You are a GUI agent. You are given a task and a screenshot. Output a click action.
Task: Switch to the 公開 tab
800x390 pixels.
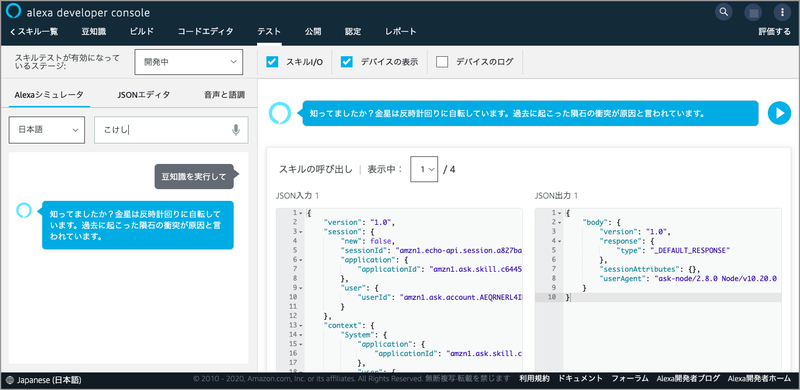point(313,32)
